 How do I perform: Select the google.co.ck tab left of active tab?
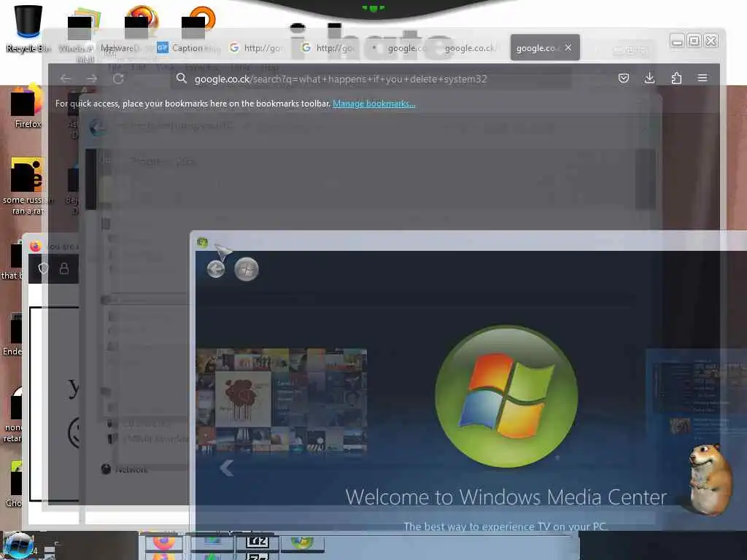coord(471,48)
